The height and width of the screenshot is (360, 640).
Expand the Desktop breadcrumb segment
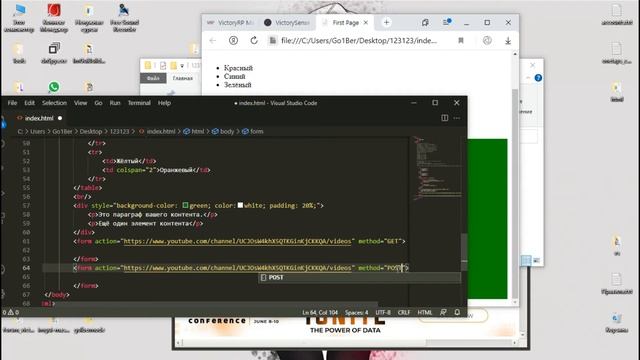pos(91,131)
